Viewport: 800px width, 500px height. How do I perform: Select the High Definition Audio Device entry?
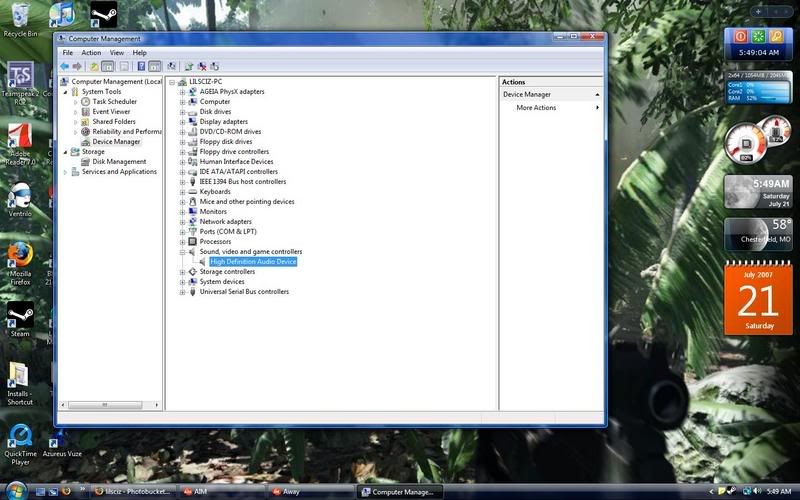click(253, 262)
